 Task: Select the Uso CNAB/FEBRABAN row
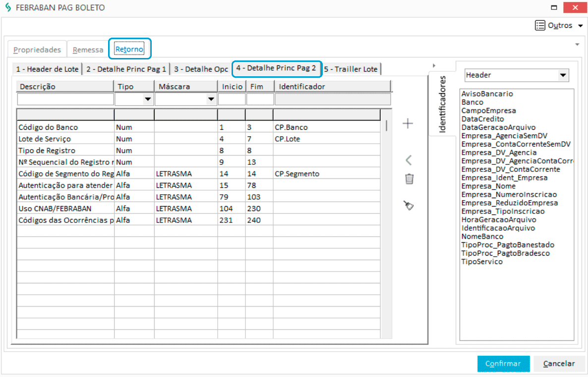(198, 209)
